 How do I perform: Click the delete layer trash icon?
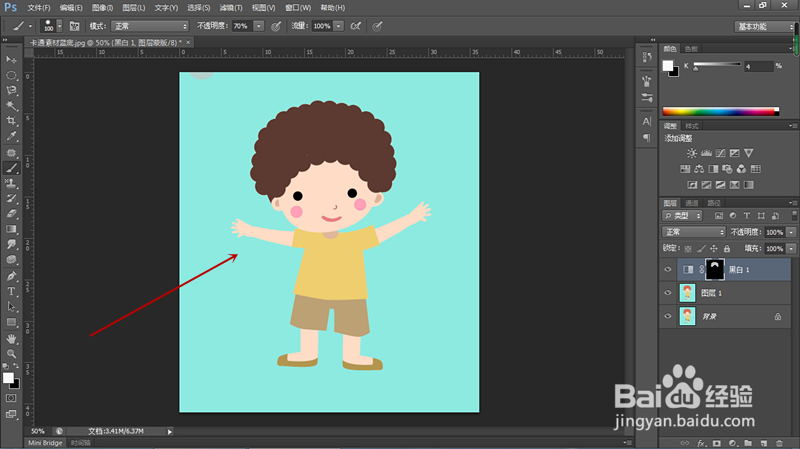[x=779, y=441]
